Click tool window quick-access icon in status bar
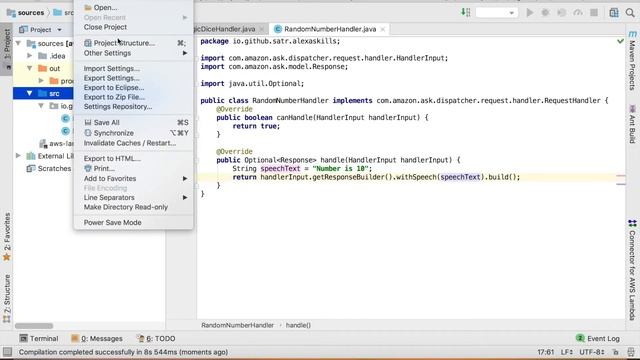 pyautogui.click(x=7, y=352)
